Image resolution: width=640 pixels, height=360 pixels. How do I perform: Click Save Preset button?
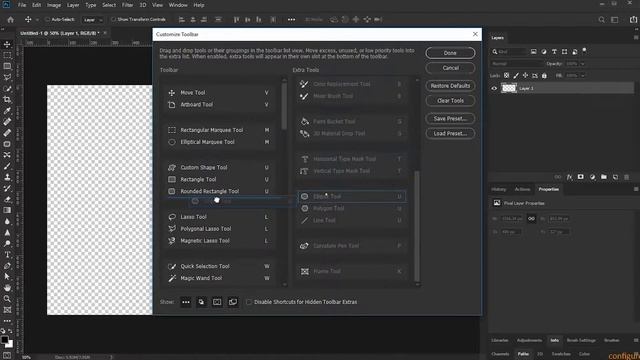(x=450, y=119)
